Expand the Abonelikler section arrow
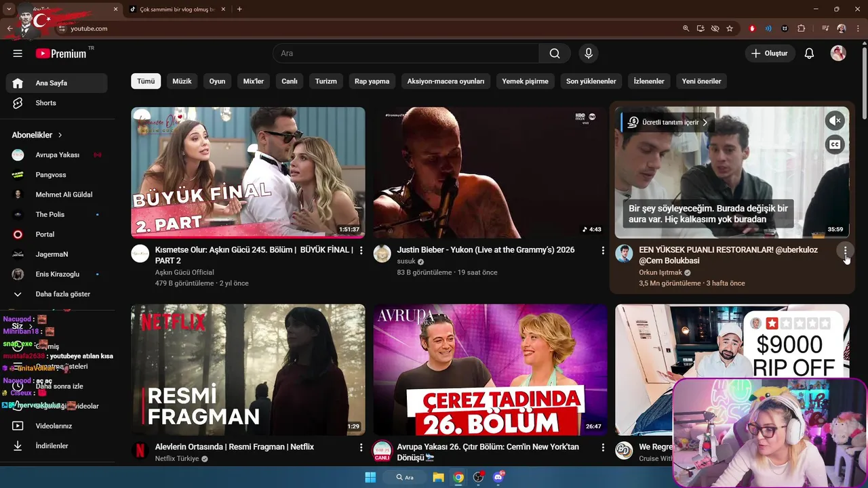The image size is (868, 488). [60, 135]
